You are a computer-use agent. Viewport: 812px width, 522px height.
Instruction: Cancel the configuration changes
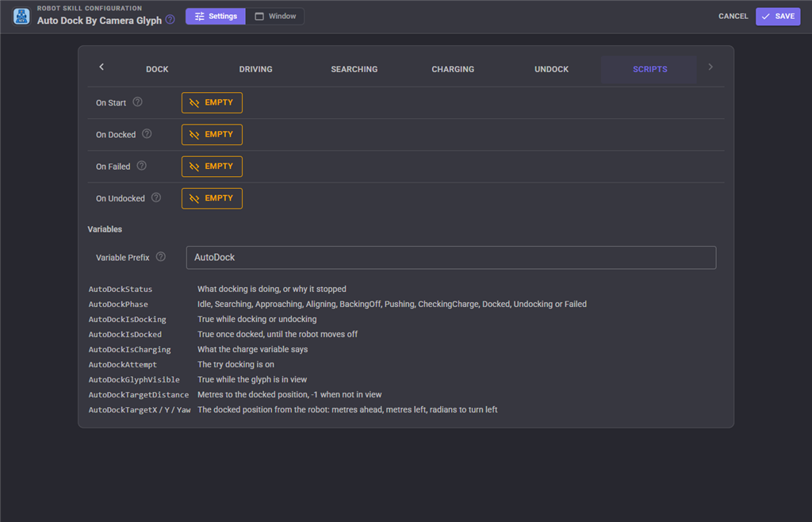click(733, 16)
